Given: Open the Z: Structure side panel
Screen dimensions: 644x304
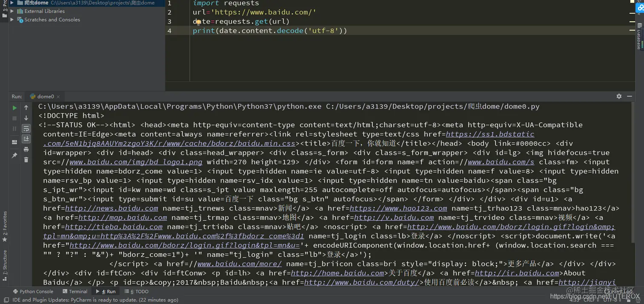Looking at the screenshot, I should [5, 265].
